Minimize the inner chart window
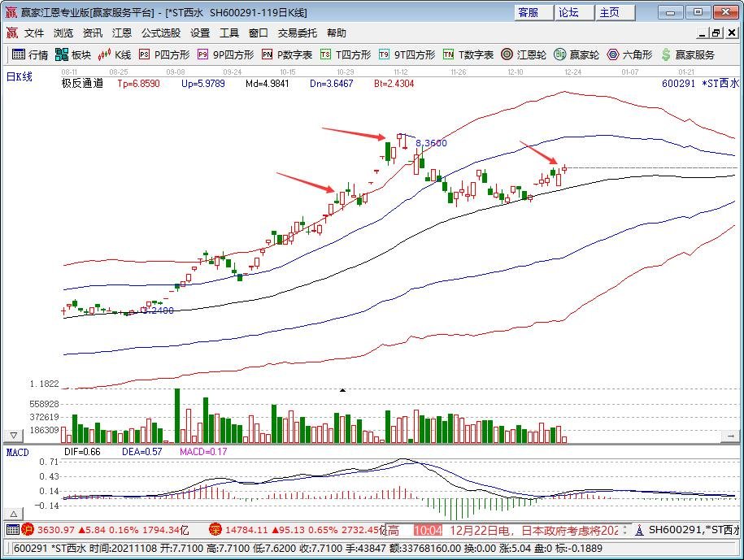This screenshot has width=744, height=560. tap(703, 33)
